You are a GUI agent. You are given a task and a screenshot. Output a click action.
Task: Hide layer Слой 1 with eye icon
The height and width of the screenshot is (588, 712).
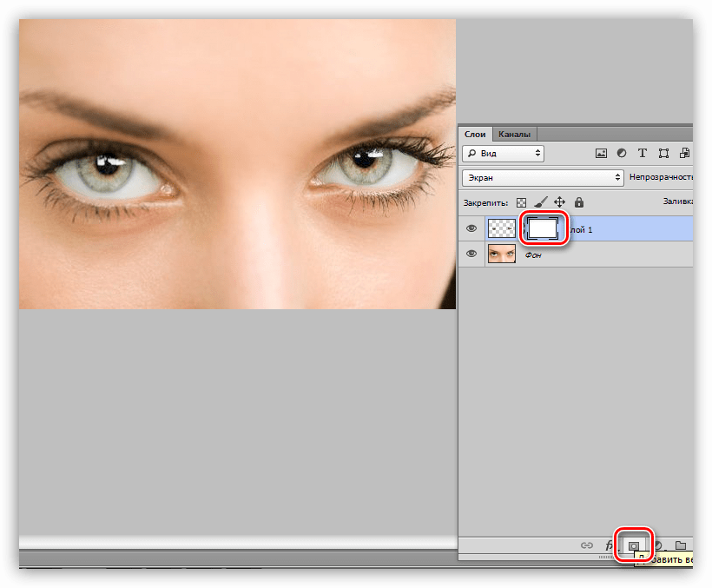click(x=471, y=228)
